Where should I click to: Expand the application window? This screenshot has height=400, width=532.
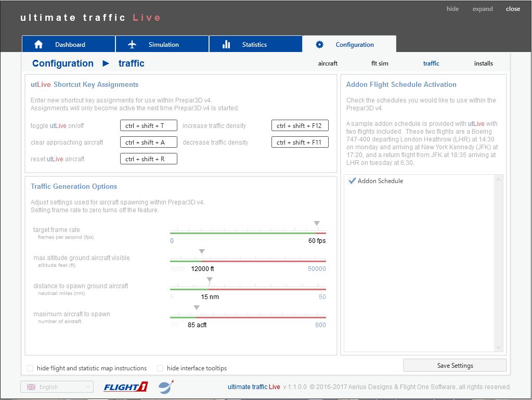[482, 9]
